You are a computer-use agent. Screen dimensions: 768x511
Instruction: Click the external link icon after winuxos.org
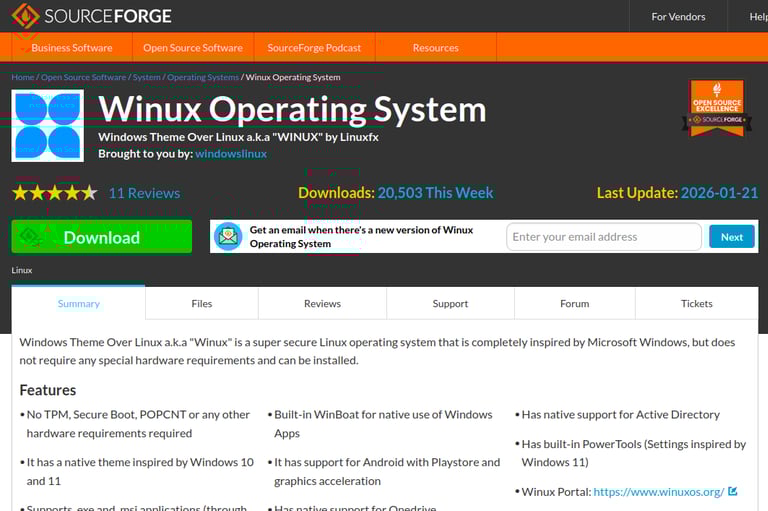coord(733,491)
